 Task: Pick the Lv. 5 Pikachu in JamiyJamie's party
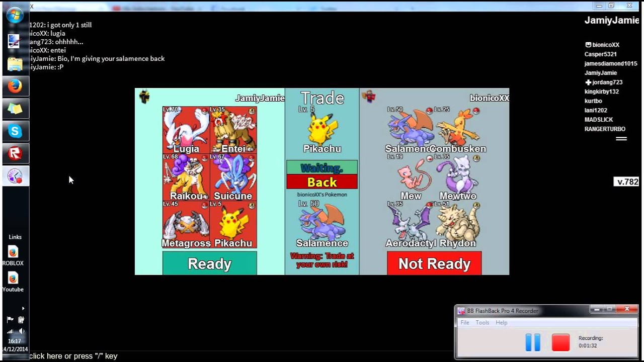[x=233, y=225]
